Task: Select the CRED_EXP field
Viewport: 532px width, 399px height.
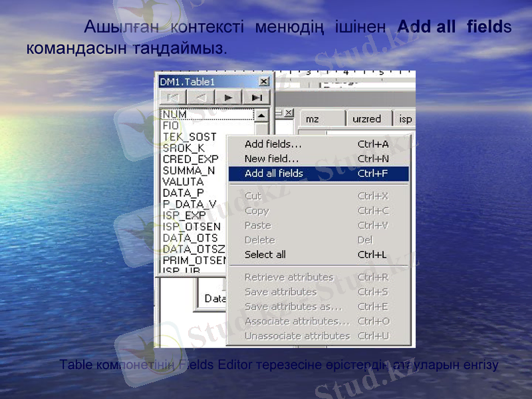Action: click(x=190, y=159)
